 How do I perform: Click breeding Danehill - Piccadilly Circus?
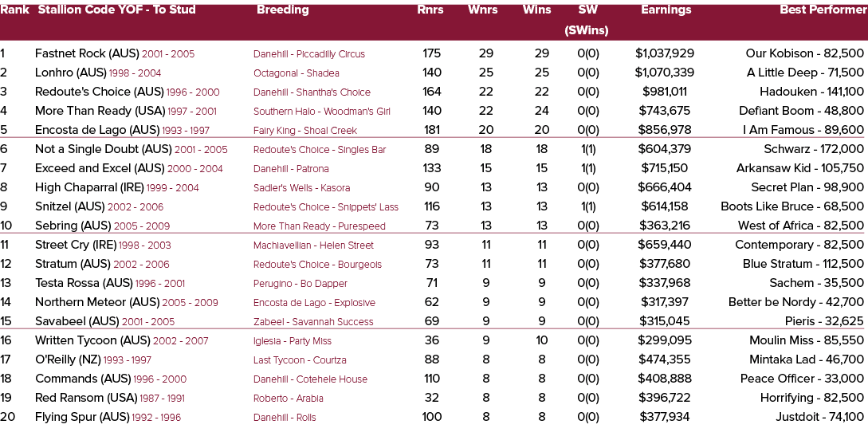coord(309,54)
